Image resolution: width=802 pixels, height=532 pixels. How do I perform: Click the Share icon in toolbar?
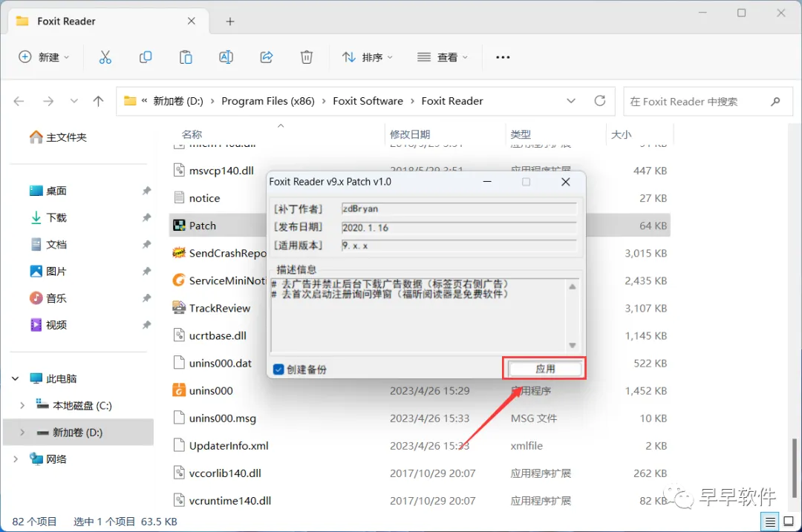tap(267, 57)
